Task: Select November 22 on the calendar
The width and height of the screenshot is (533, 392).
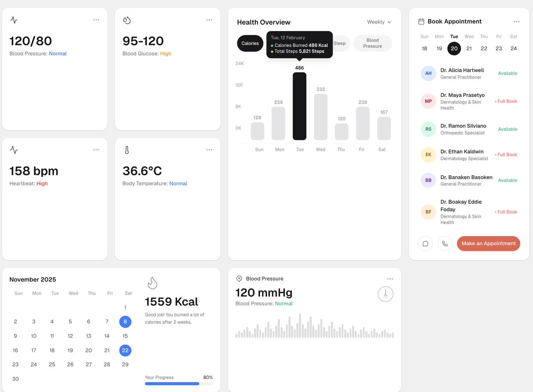Action: (x=125, y=350)
